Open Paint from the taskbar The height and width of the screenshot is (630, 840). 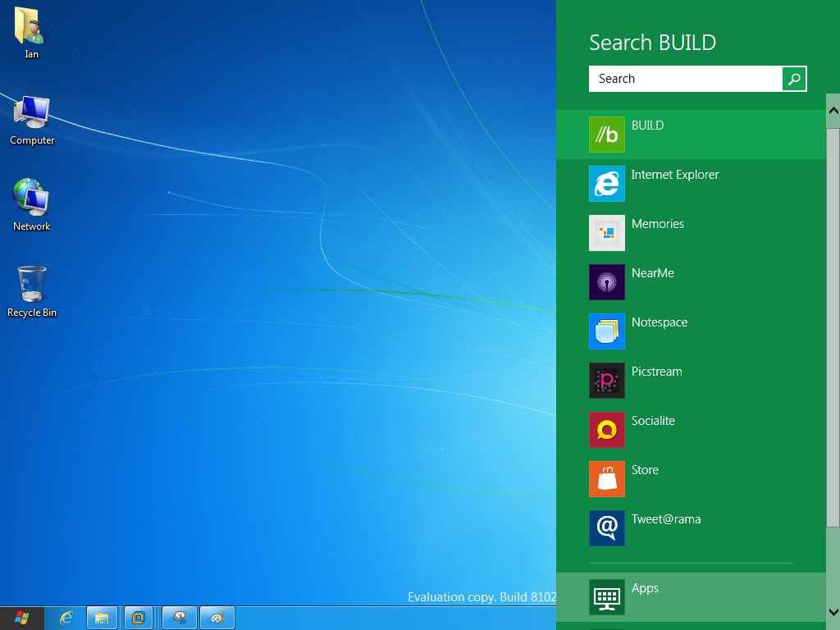tap(217, 619)
